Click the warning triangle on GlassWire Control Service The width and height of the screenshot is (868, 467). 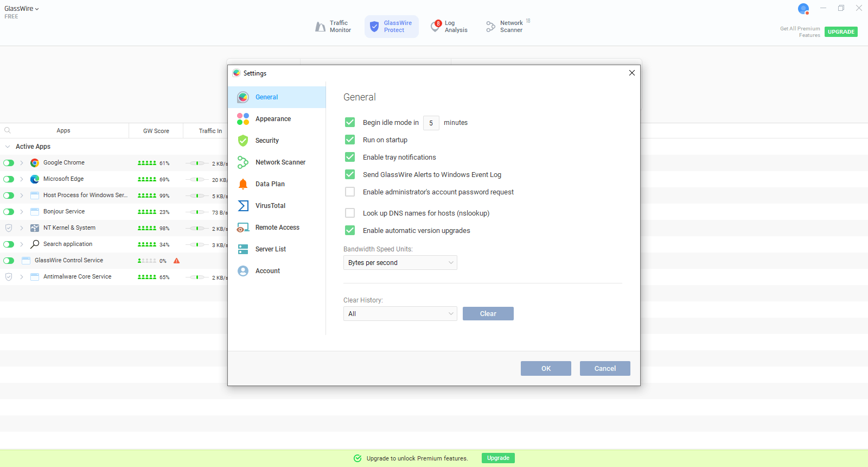176,261
